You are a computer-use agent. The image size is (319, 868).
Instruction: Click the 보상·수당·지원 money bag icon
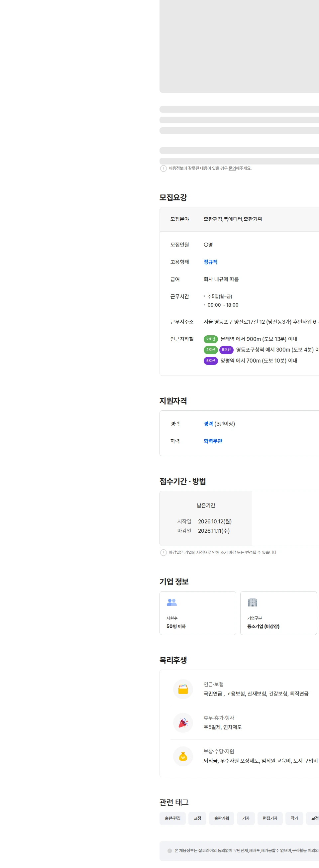[183, 756]
